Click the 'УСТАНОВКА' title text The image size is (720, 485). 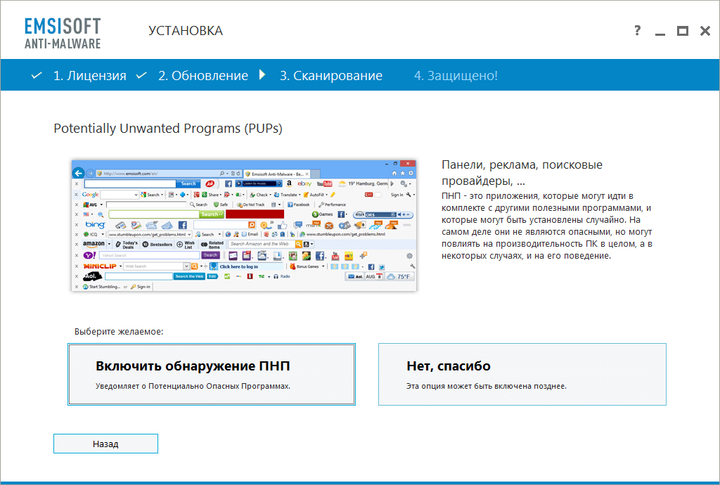pos(186,30)
